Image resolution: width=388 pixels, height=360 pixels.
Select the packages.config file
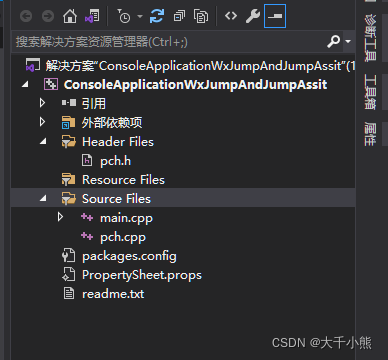pos(129,256)
